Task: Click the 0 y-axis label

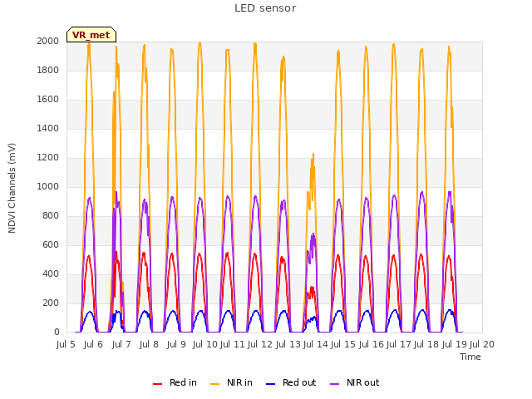Action: [x=57, y=332]
